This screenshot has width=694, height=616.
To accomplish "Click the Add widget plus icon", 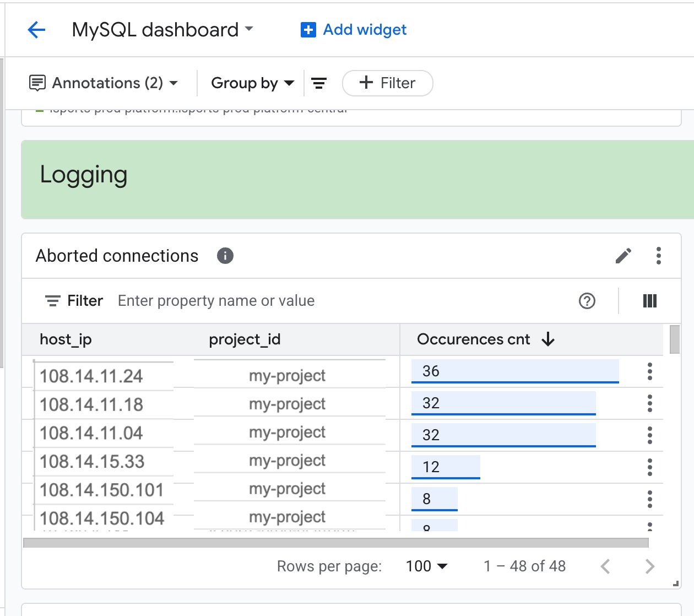I will click(x=308, y=30).
